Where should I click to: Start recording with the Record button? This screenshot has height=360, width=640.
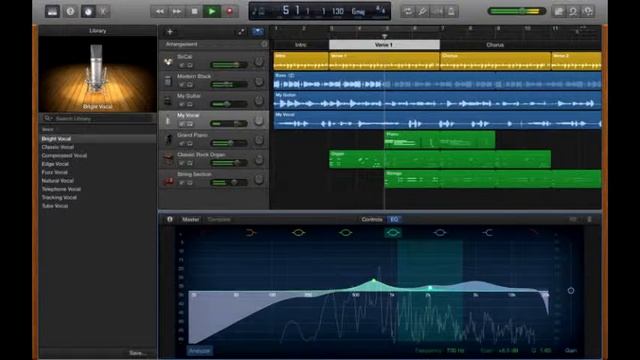pos(229,11)
